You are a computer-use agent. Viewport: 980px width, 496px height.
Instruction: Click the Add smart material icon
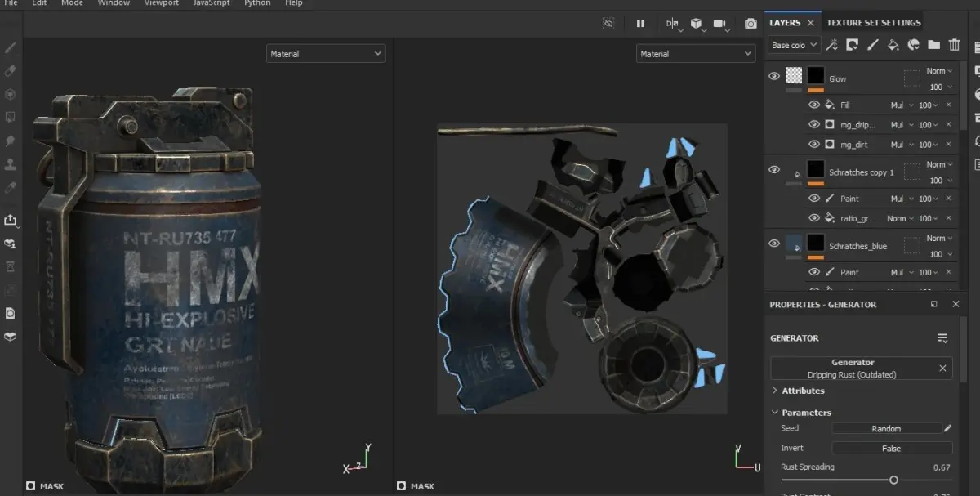click(x=914, y=45)
